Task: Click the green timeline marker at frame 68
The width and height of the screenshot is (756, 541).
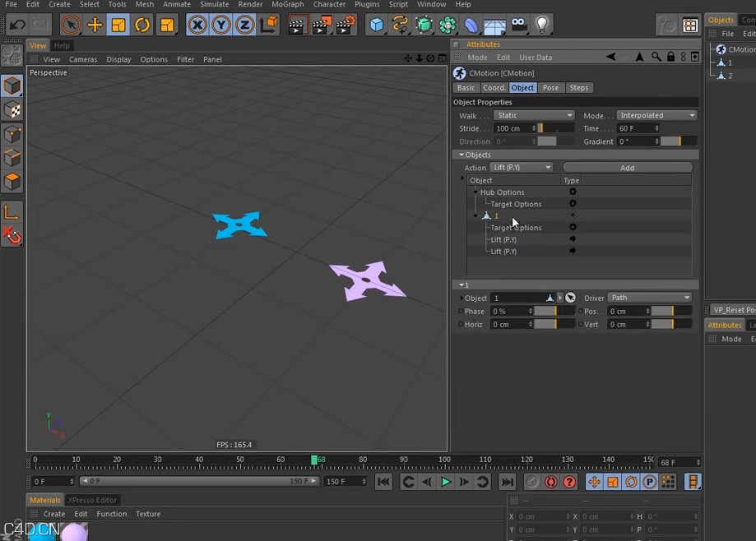Action: pyautogui.click(x=316, y=460)
